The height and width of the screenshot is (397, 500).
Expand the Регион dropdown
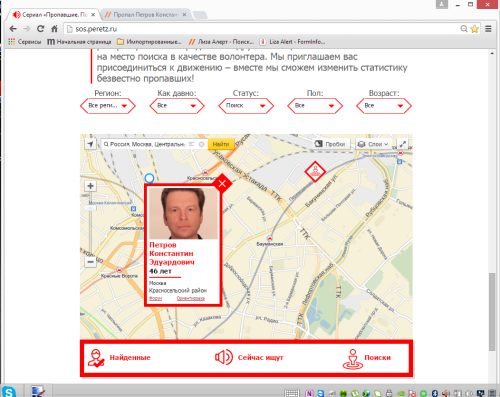[108, 106]
